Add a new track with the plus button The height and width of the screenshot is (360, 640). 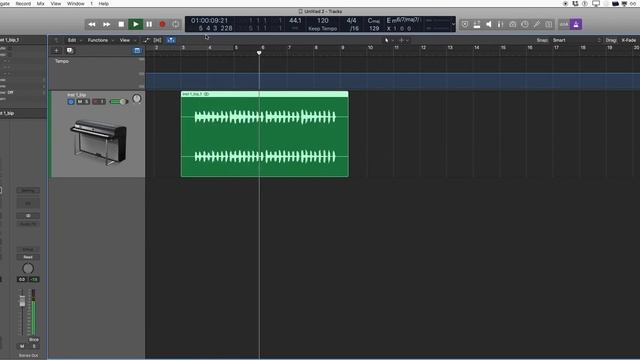coord(56,51)
